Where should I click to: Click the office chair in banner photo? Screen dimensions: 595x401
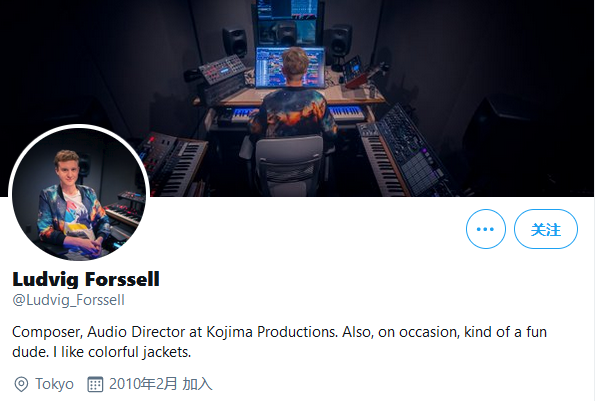289,165
